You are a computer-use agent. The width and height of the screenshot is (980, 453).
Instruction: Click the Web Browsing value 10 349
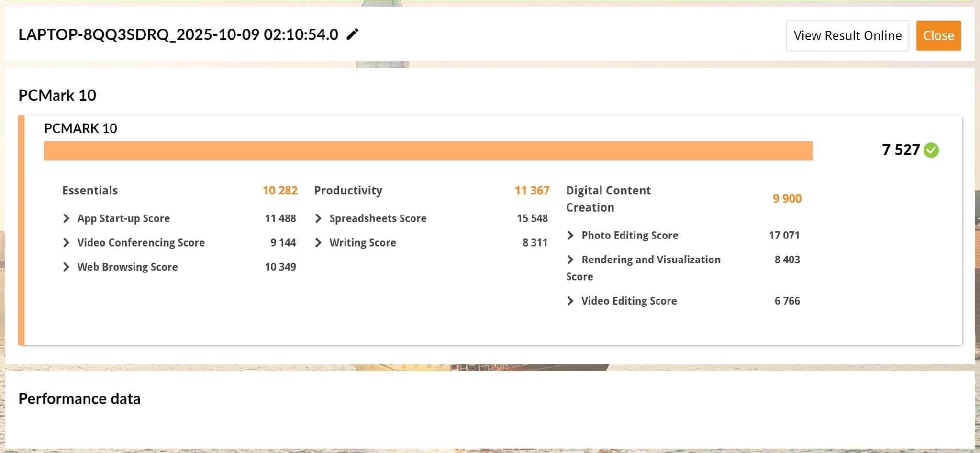(x=280, y=267)
